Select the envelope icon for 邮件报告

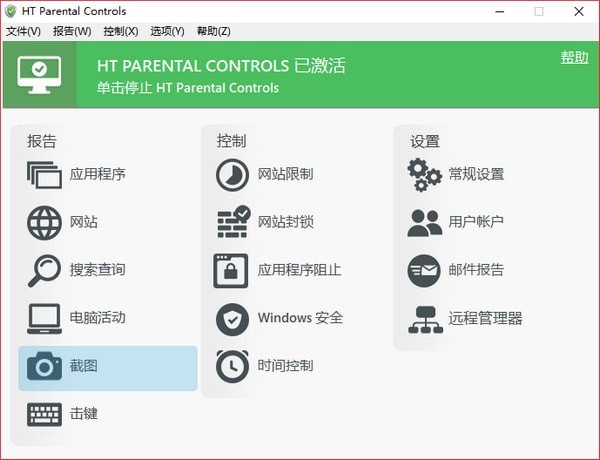pyautogui.click(x=424, y=271)
